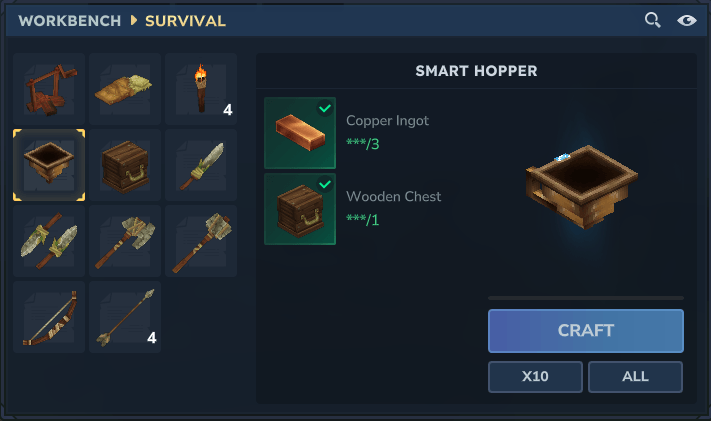
Task: Open the SURVIVAL category breadcrumb
Action: (185, 21)
